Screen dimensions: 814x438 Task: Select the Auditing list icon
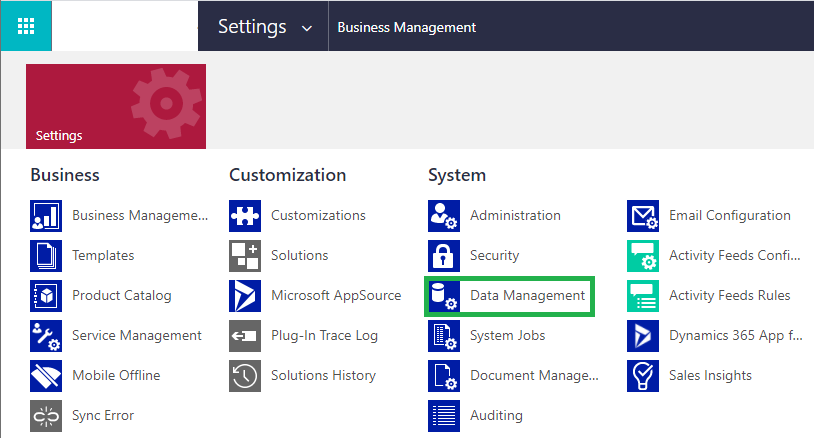click(444, 416)
